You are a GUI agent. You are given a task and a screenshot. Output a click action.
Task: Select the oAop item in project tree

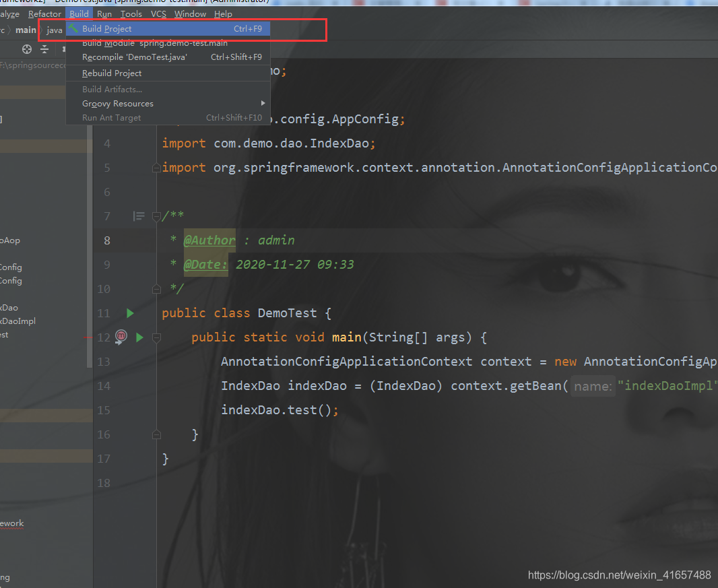pyautogui.click(x=10, y=240)
